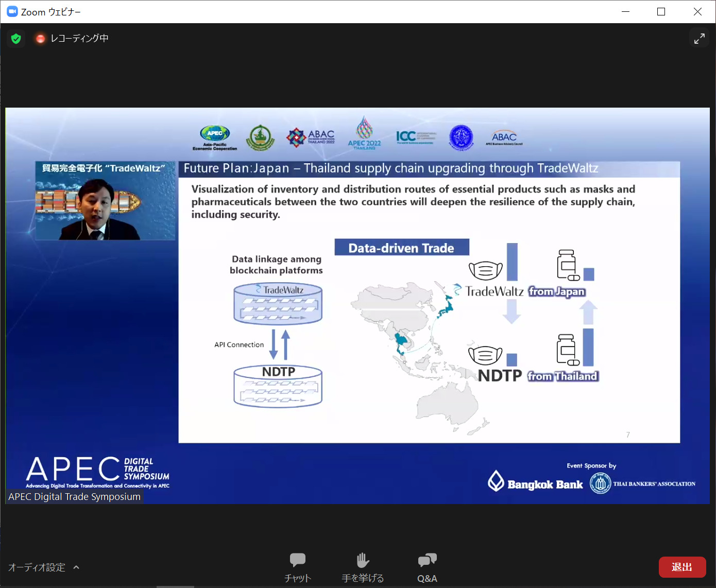Click the medicine bottle icon from Thailand
The height and width of the screenshot is (588, 716).
[x=568, y=350]
